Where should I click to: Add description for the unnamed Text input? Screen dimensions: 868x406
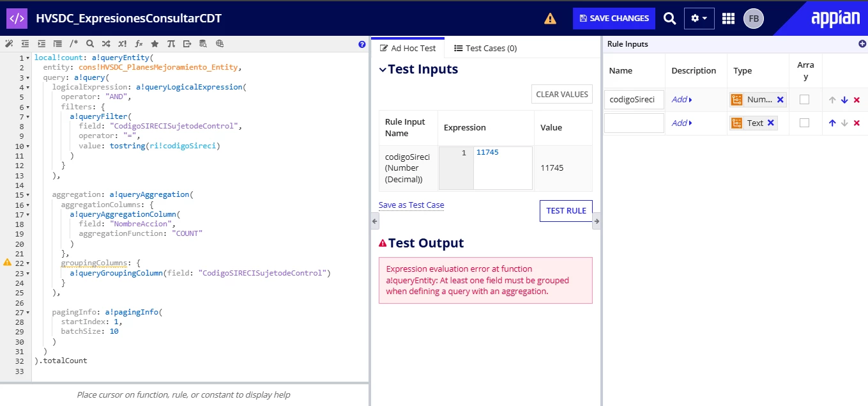pos(681,123)
